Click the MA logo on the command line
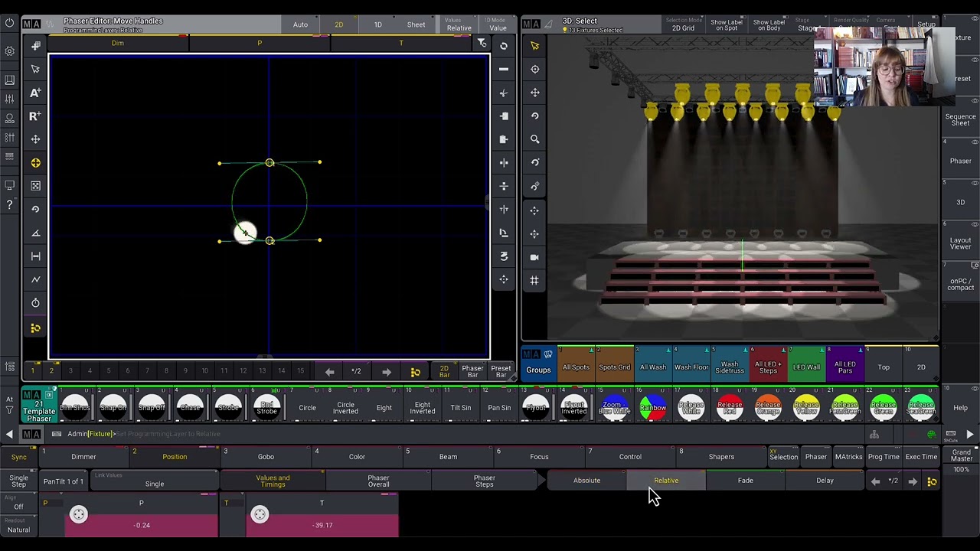 pyautogui.click(x=31, y=434)
